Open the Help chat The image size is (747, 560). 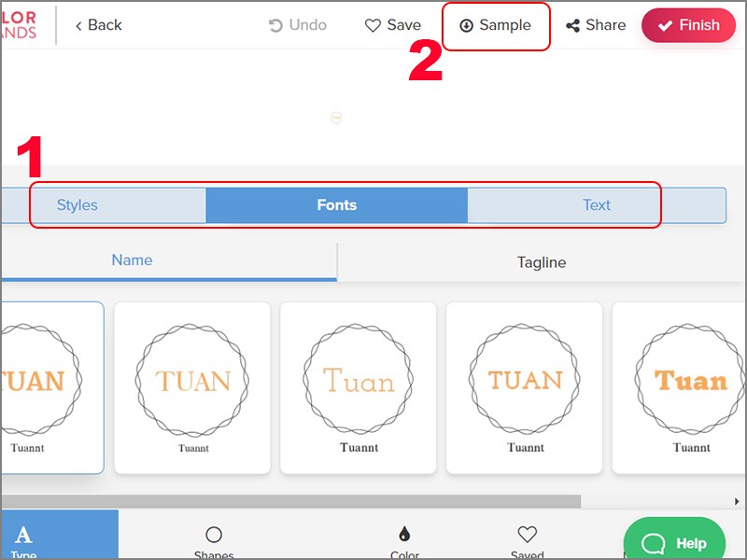674,542
